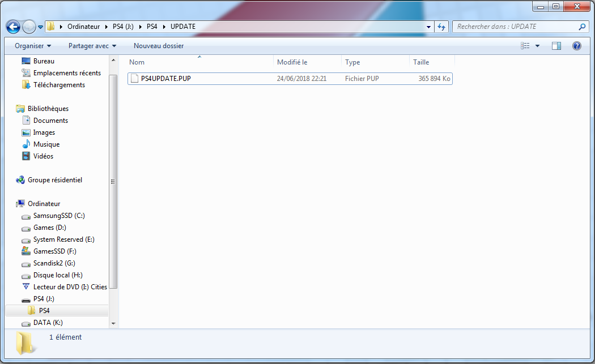Click the Forward navigation arrow button
This screenshot has height=364, width=595.
pos(29,27)
